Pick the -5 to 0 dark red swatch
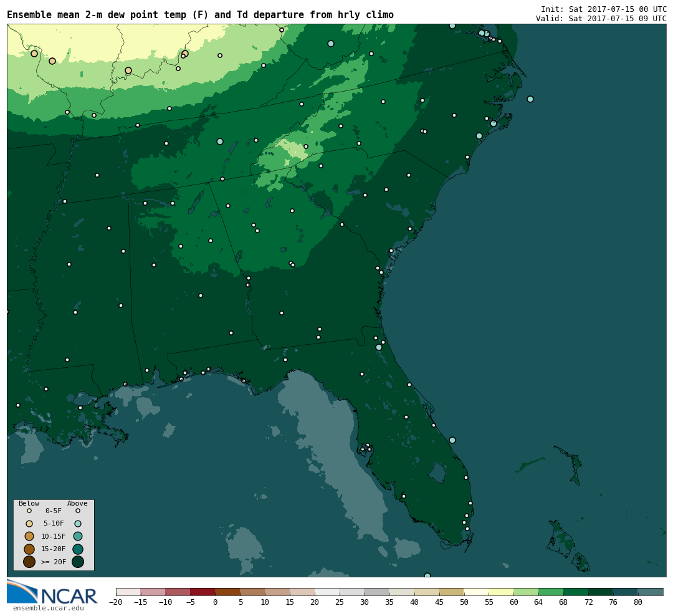 point(203,592)
